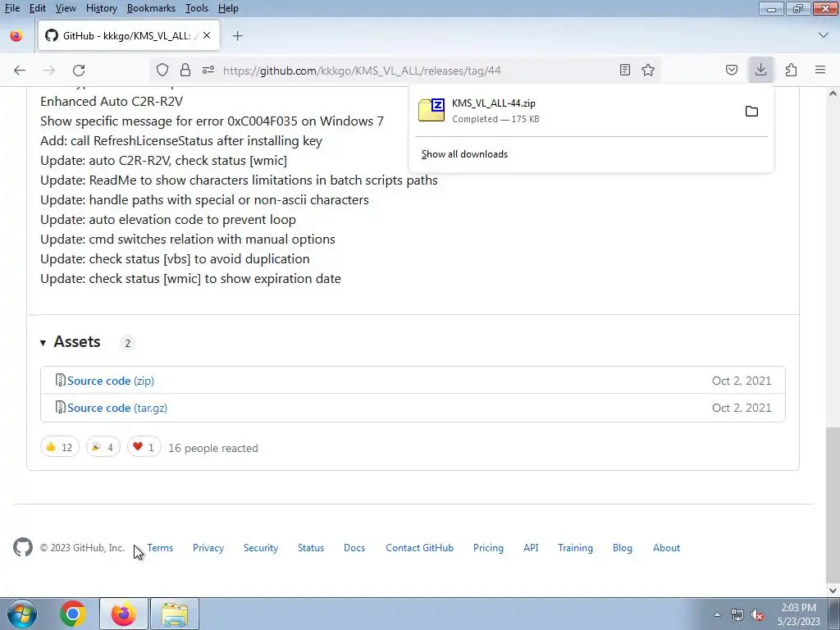Click the Firefox View pinned icon

pyautogui.click(x=16, y=36)
